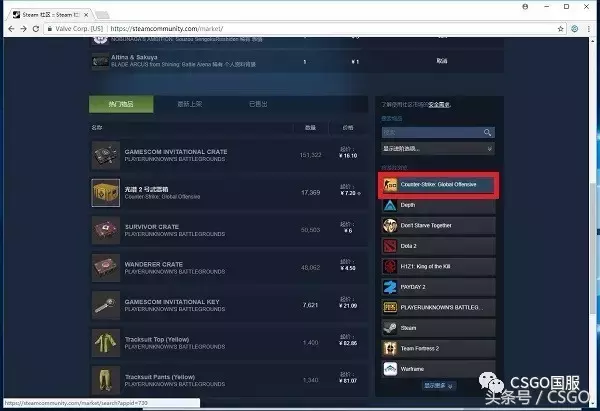Screen dimensions: 600x411
Task: Open the Tracksuit Pants (Yellow) thumbnail
Action: 106,380
